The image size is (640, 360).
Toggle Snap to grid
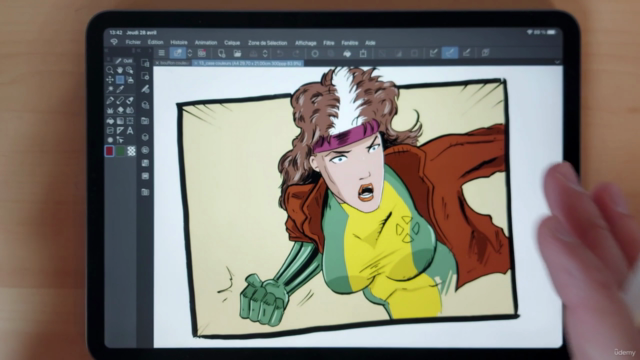pyautogui.click(x=467, y=53)
